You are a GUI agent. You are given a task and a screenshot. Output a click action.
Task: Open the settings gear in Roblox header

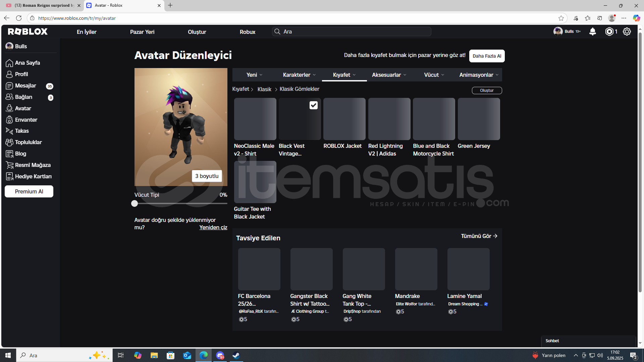coord(627,32)
